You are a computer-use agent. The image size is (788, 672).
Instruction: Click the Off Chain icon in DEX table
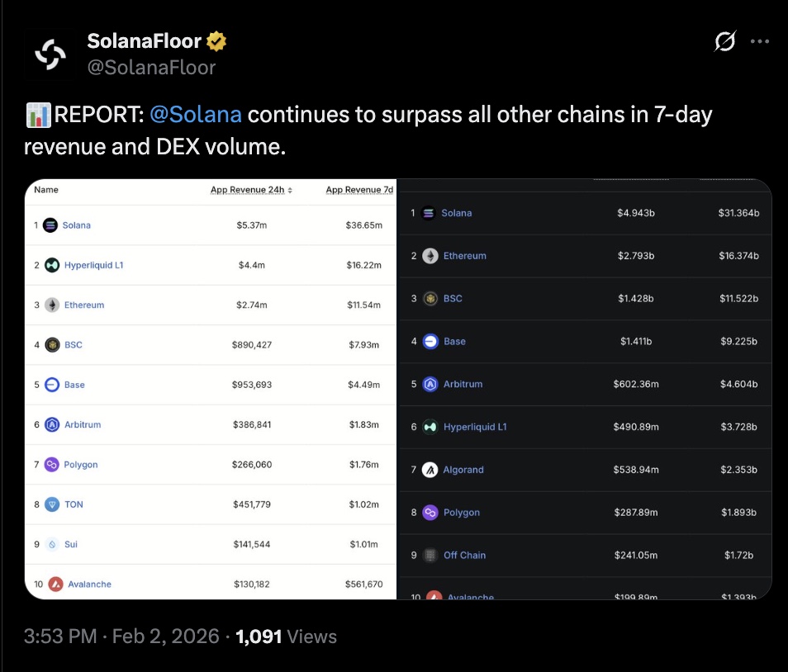(x=430, y=556)
